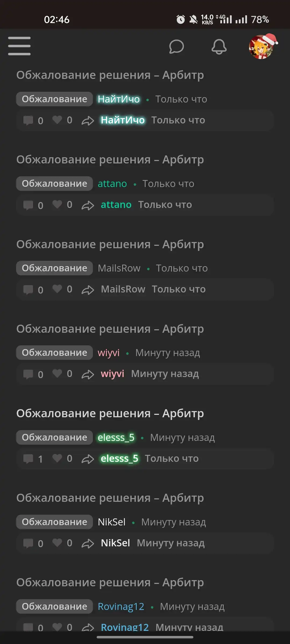Open the messages chat bubble icon
Image resolution: width=290 pixels, height=644 pixels.
point(176,47)
